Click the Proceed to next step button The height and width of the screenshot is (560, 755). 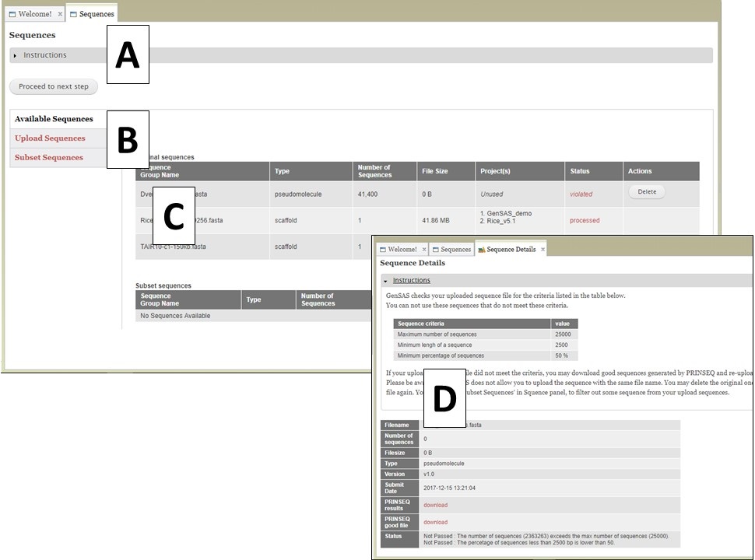(x=53, y=86)
